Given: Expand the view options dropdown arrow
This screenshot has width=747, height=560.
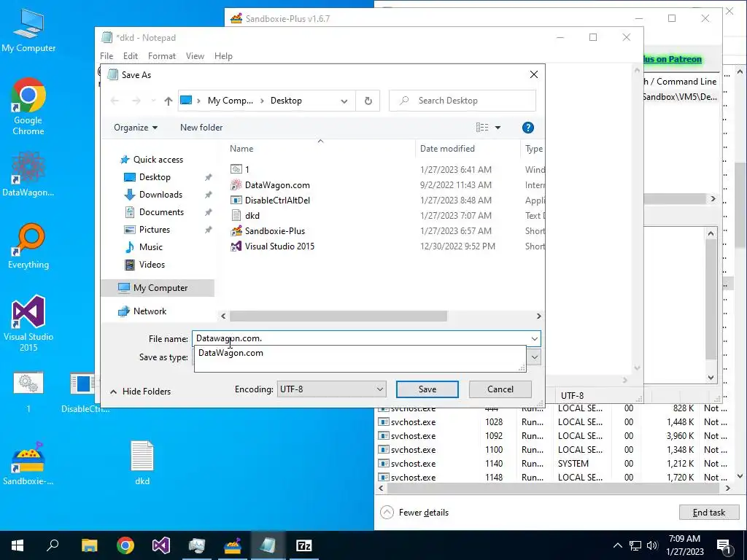Looking at the screenshot, I should pos(498,128).
